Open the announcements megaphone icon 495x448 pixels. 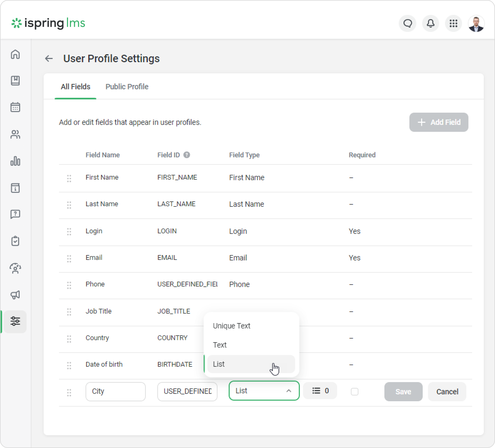tap(15, 295)
